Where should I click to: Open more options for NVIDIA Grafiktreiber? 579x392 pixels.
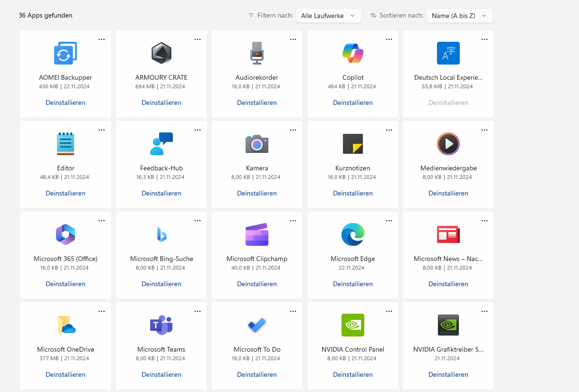[x=484, y=311]
